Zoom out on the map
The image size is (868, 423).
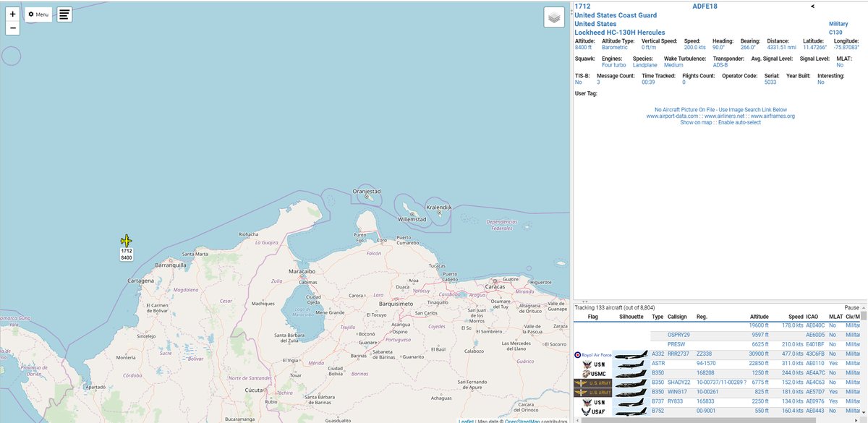(x=12, y=28)
